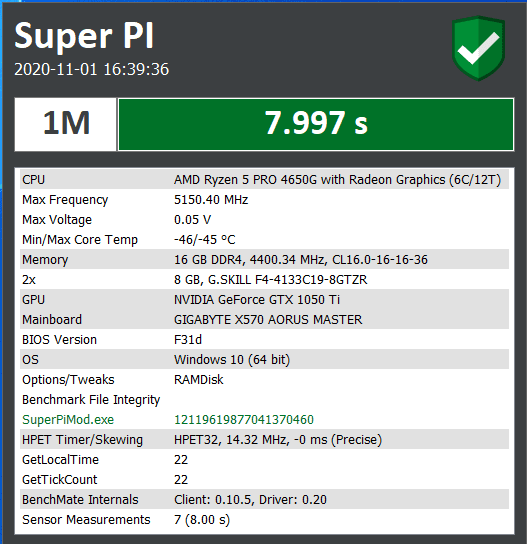The image size is (527, 544).
Task: Click the 12119619877041370460 checksum value
Action: coord(244,420)
